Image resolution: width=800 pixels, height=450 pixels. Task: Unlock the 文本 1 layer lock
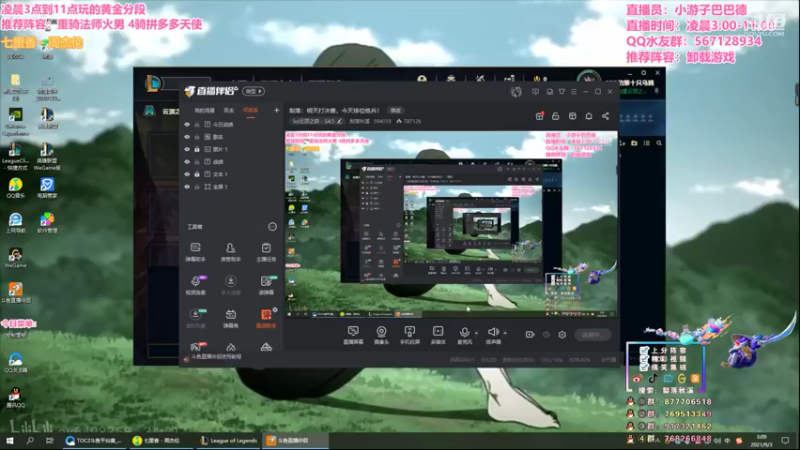pyautogui.click(x=197, y=174)
